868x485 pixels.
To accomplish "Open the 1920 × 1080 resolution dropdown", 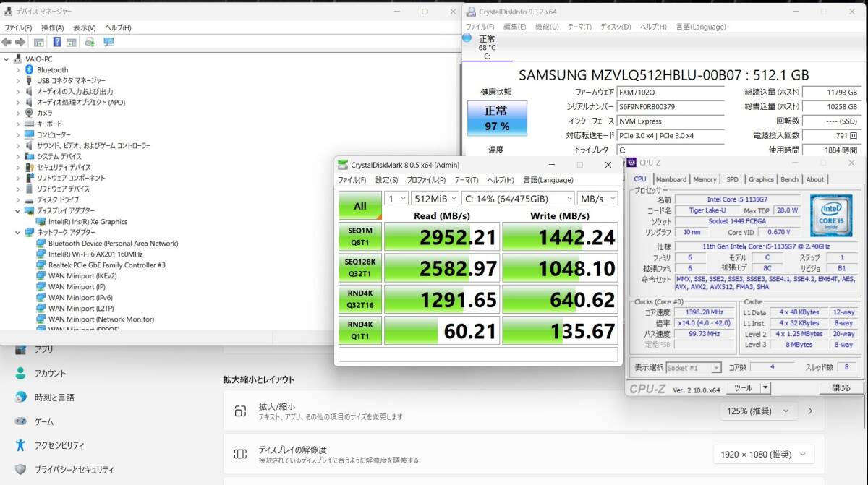I will click(763, 455).
